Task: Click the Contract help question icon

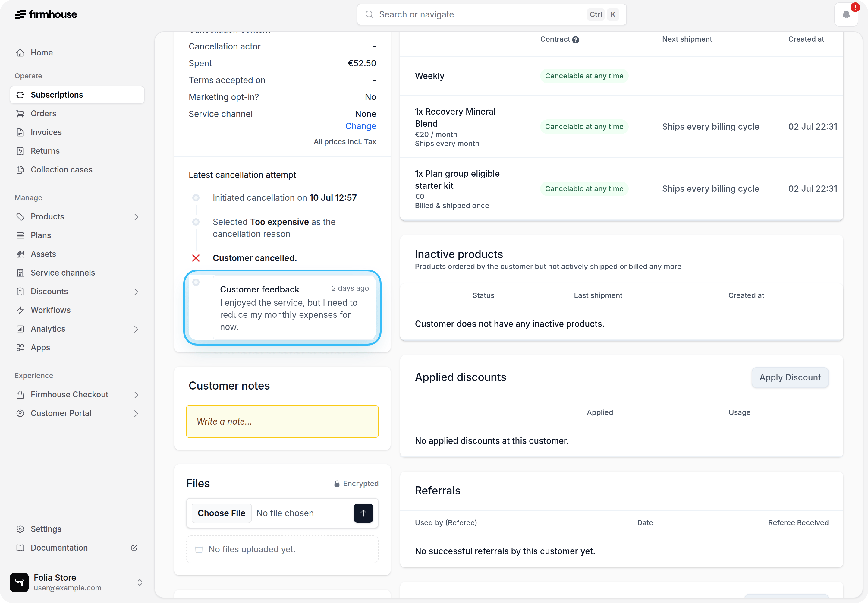Action: click(576, 40)
